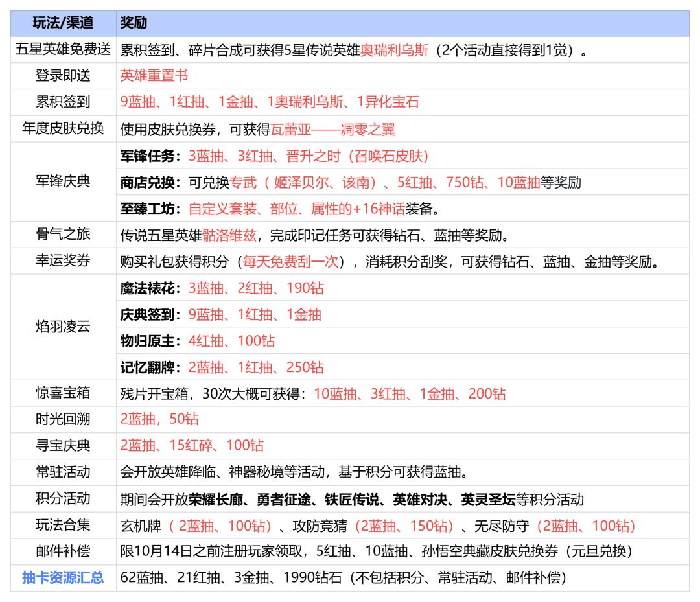Click the "年度皮肤兑换" row label
The image size is (700, 602).
pyautogui.click(x=63, y=128)
